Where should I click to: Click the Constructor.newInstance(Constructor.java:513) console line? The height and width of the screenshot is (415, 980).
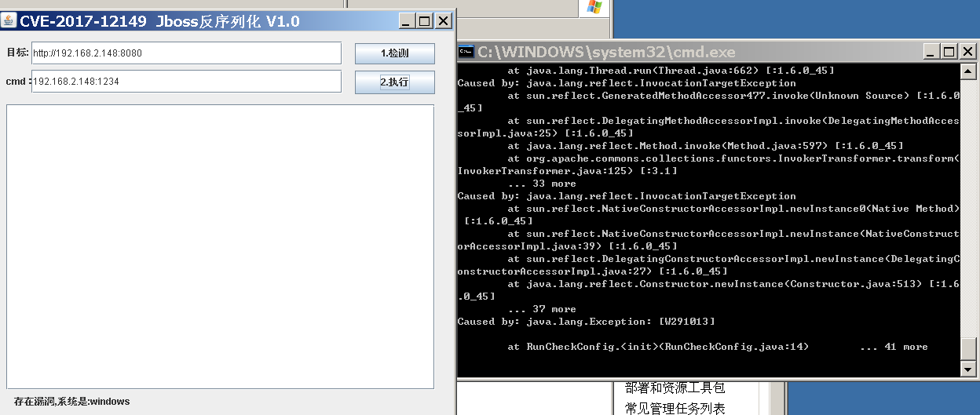click(733, 284)
